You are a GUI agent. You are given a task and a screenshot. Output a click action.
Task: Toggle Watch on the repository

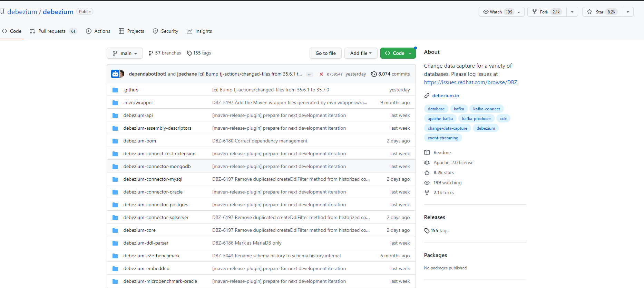point(497,12)
